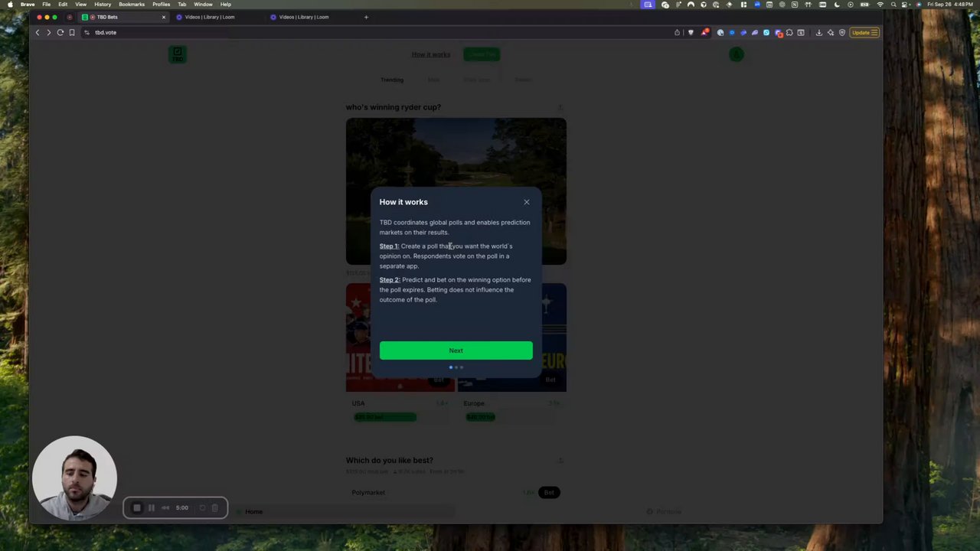Open the Brave menu in the menu bar
Viewport: 980px width, 551px height.
coord(28,5)
